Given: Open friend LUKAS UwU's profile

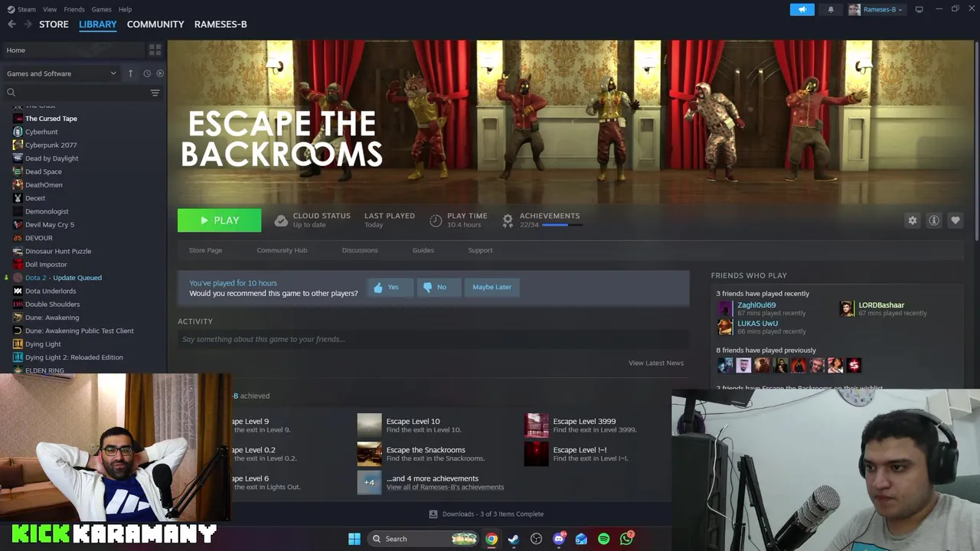Looking at the screenshot, I should (757, 324).
